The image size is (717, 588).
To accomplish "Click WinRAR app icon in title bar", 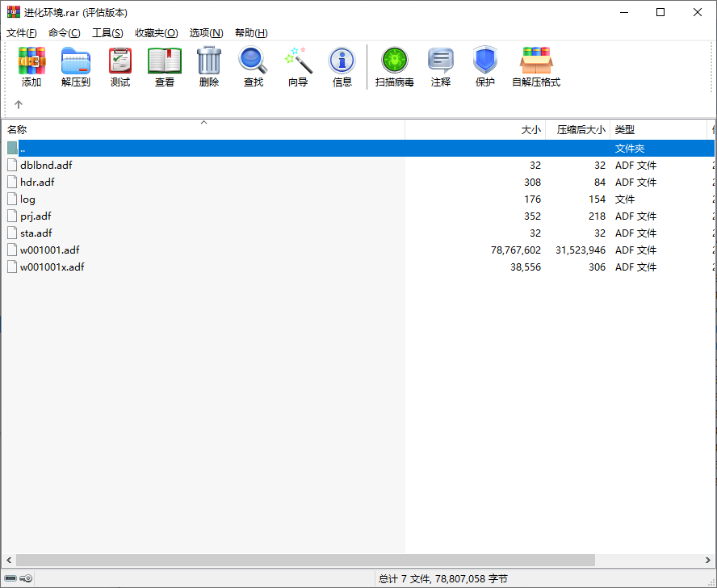I will click(x=13, y=12).
